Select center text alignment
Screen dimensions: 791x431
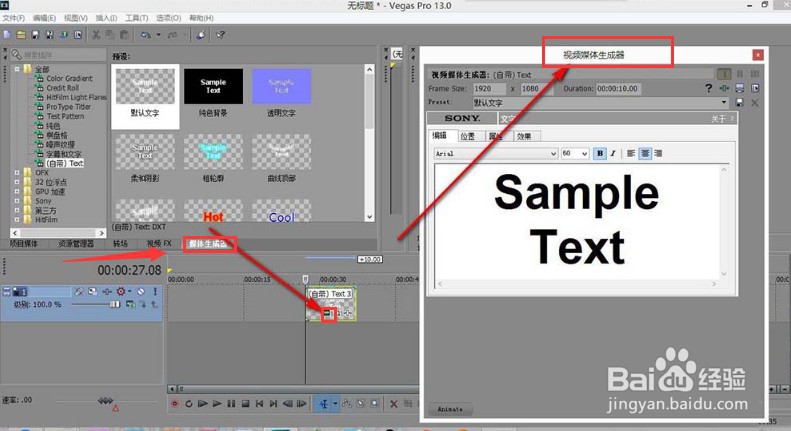pos(645,153)
